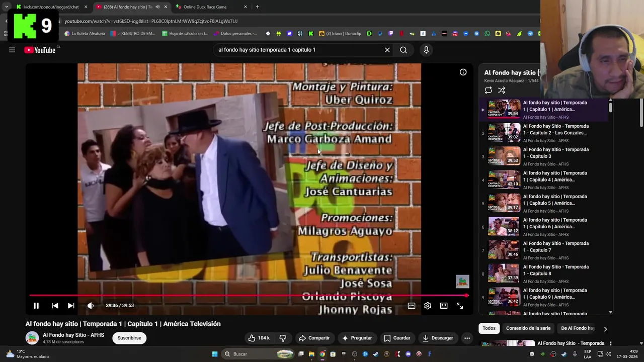
Task: Start voice search with microphone icon
Action: [x=426, y=50]
